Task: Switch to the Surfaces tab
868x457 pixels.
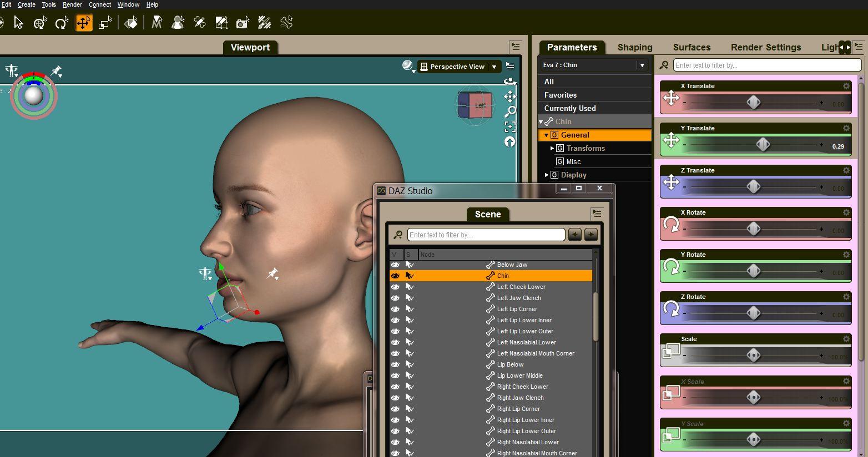Action: click(692, 47)
